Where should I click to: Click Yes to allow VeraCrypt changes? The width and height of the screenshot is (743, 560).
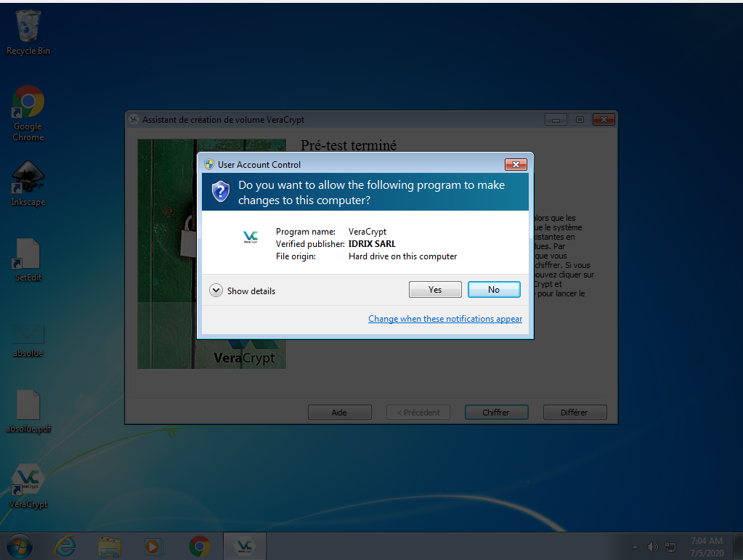[435, 290]
